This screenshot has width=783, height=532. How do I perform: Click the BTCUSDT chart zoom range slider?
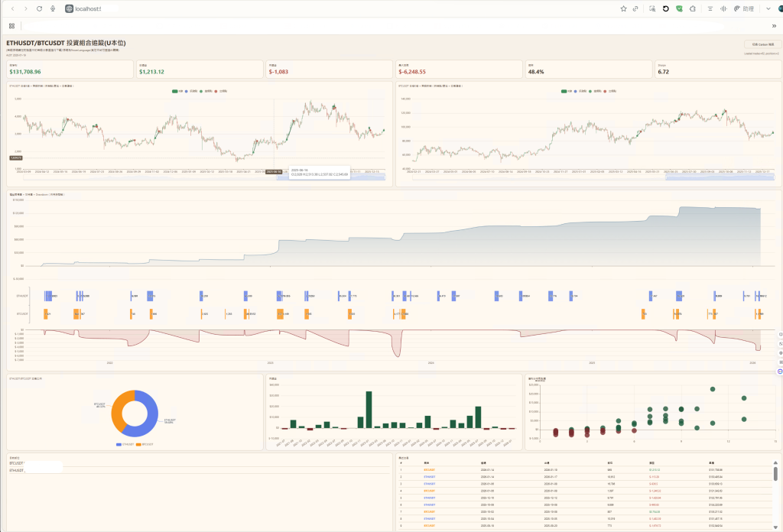720,177
